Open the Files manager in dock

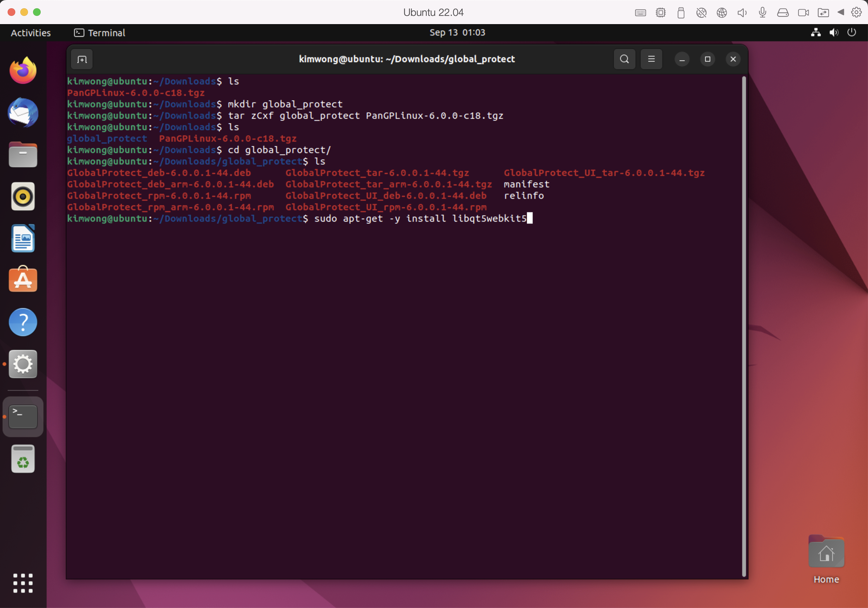[x=23, y=155]
